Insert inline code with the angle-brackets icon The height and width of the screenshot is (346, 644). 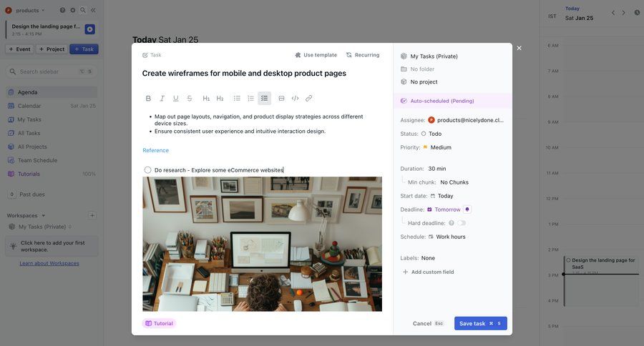point(295,98)
